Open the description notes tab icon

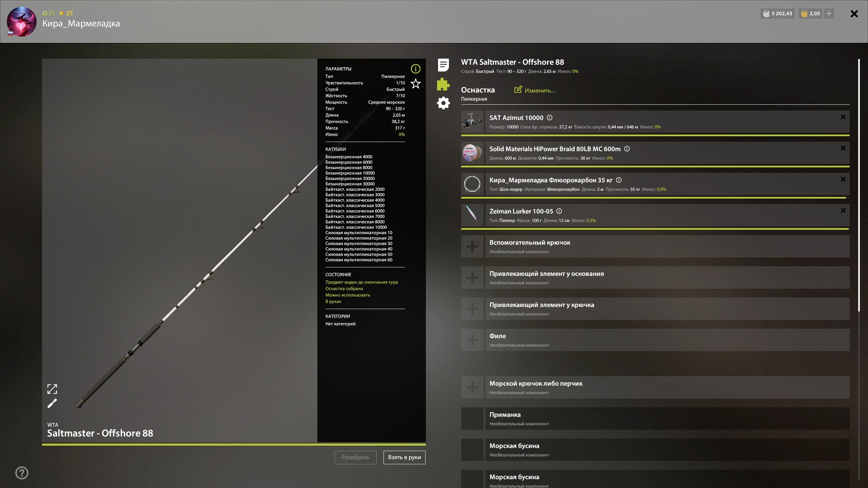(443, 65)
